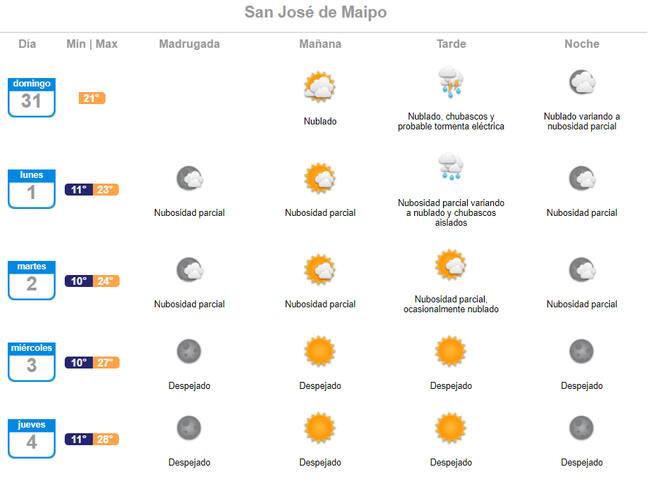The image size is (650, 493).
Task: Click Thursday's 28° maximum temperature badge
Action: click(x=106, y=439)
